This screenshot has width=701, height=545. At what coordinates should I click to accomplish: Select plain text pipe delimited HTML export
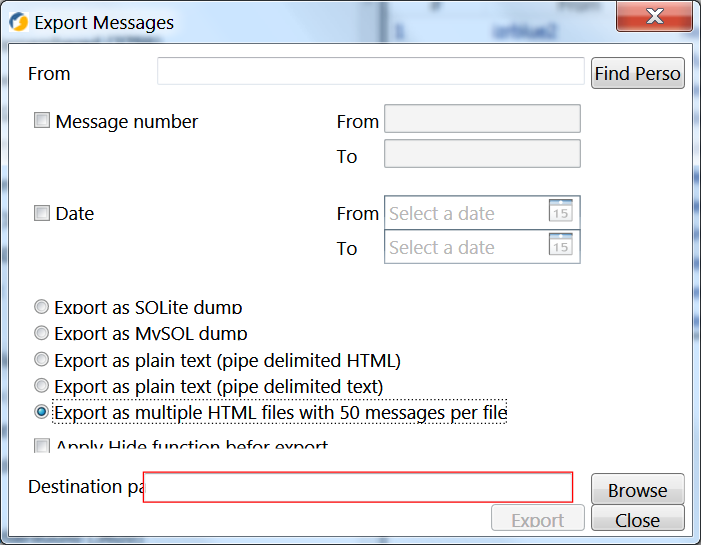click(x=42, y=359)
